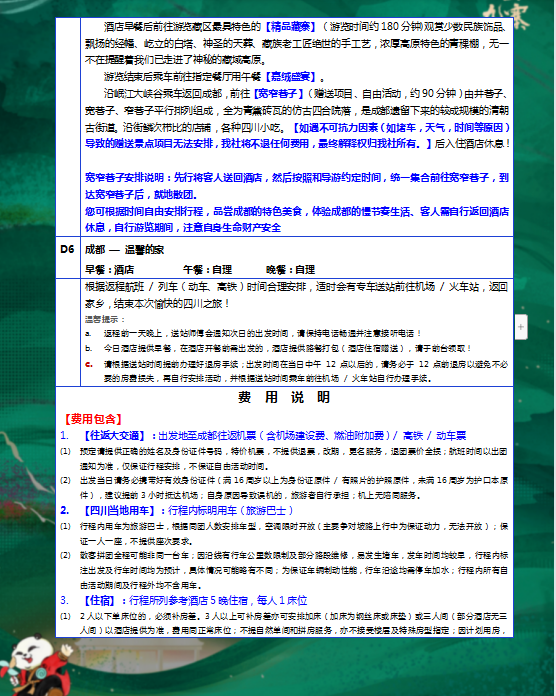Click the 【四川当地用车】 item heading

pyautogui.click(x=119, y=511)
